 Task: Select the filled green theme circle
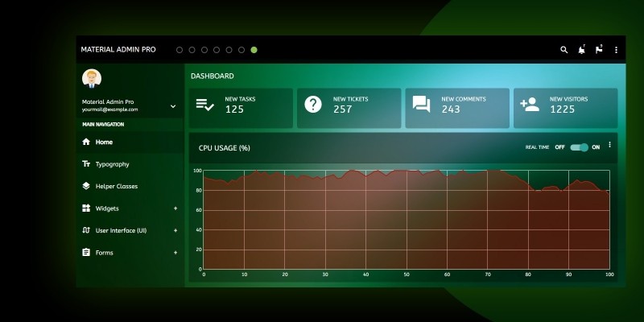coord(254,50)
